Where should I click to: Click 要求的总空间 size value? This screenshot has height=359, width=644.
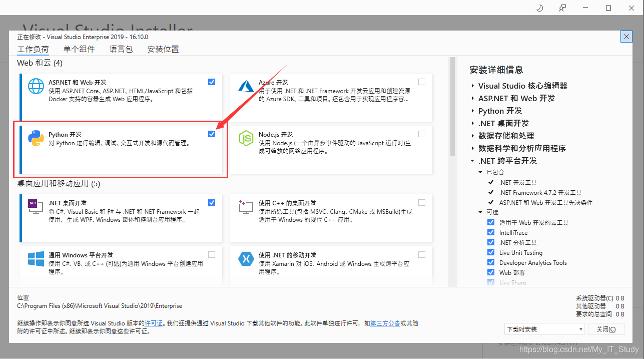click(x=620, y=314)
